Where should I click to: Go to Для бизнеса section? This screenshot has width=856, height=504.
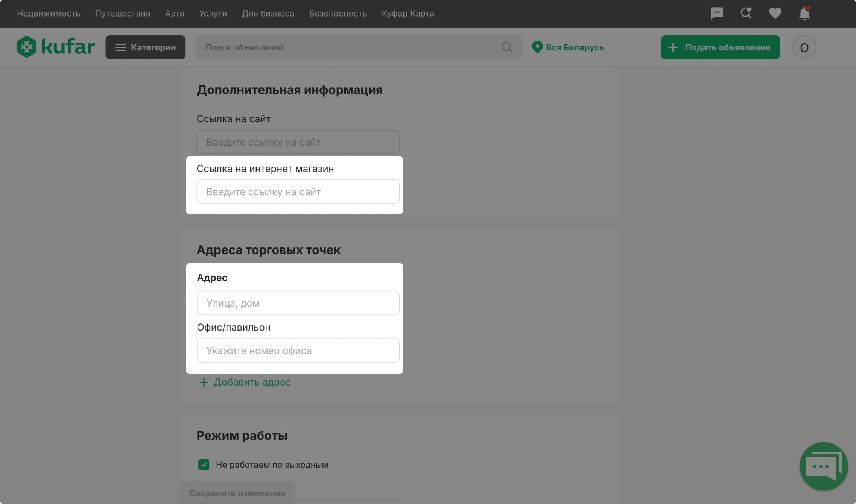tap(268, 14)
